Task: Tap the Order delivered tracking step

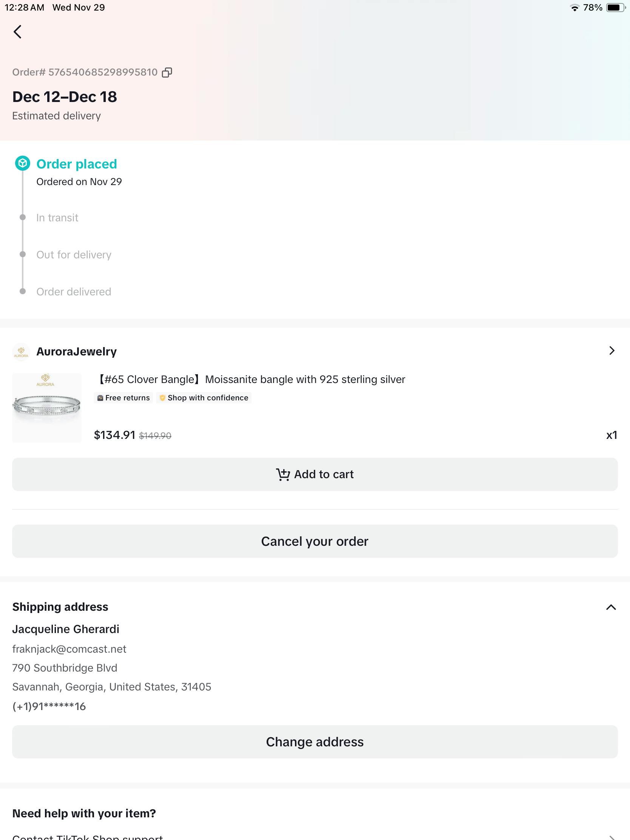Action: click(x=74, y=292)
